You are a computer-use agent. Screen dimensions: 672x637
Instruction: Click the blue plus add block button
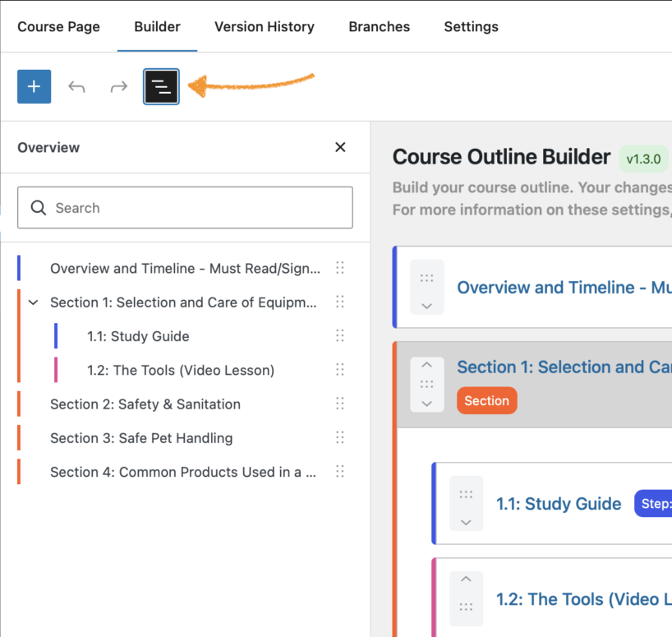[34, 86]
